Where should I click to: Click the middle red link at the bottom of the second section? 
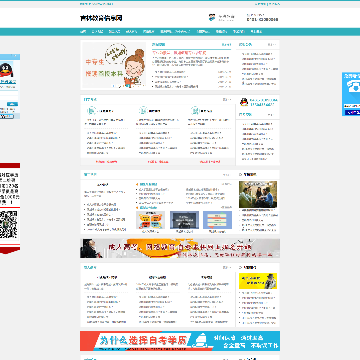coord(158,162)
